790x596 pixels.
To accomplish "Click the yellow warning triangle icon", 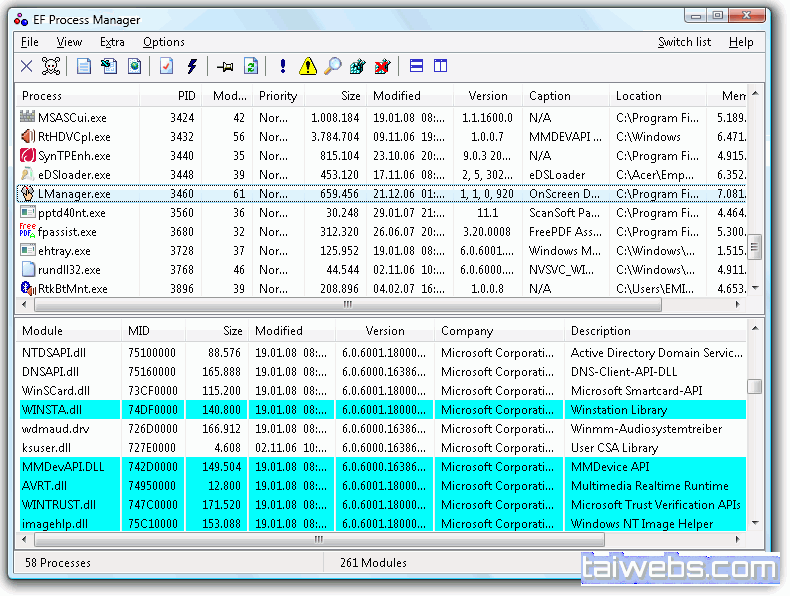I will (308, 67).
